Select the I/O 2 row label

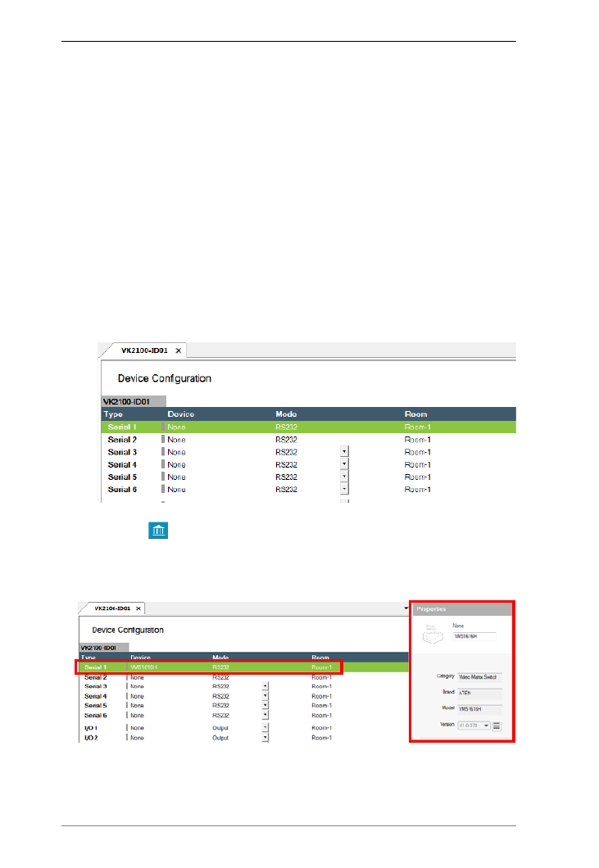[x=91, y=738]
